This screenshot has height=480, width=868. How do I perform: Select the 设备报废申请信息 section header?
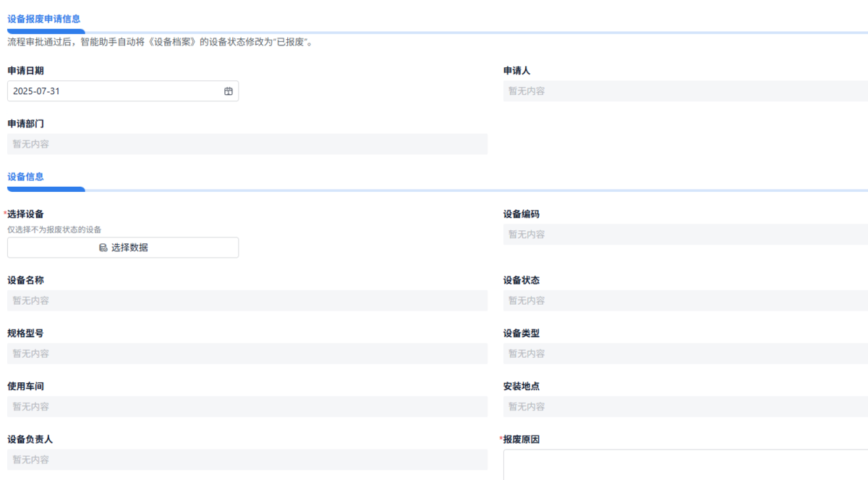click(x=43, y=19)
